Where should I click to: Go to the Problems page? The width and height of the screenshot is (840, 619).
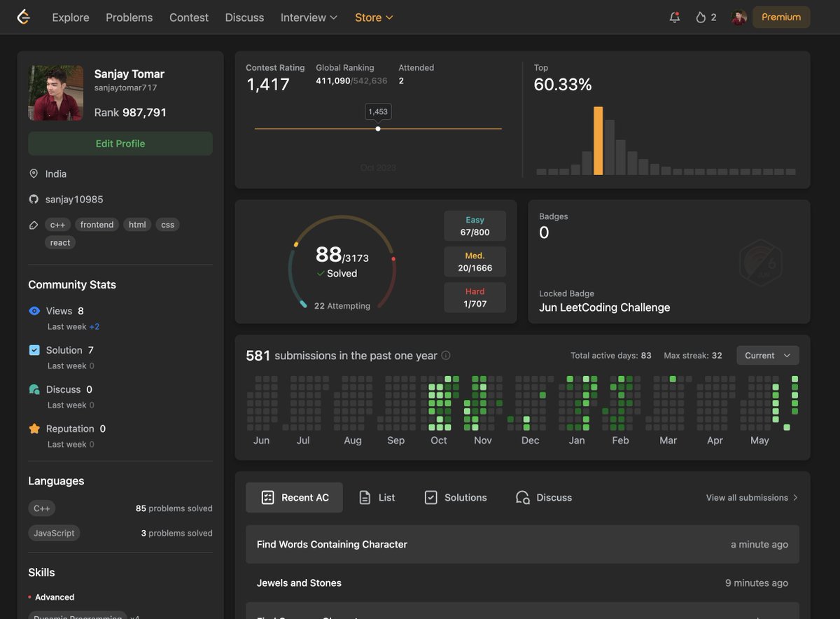129,18
